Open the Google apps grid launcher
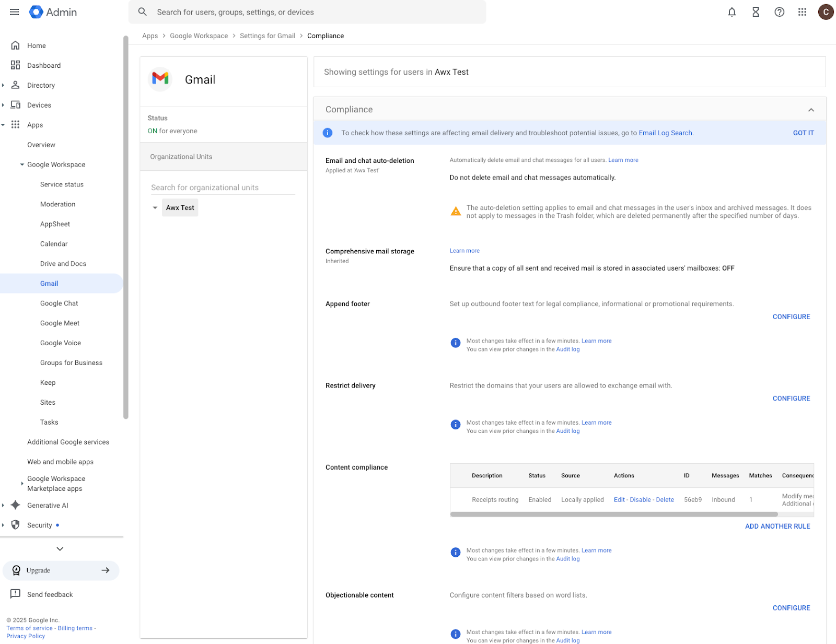This screenshot has width=836, height=644. tap(802, 12)
